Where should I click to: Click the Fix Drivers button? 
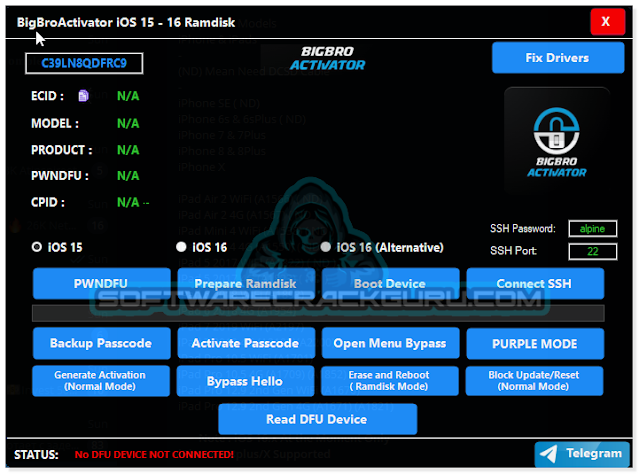(x=557, y=58)
